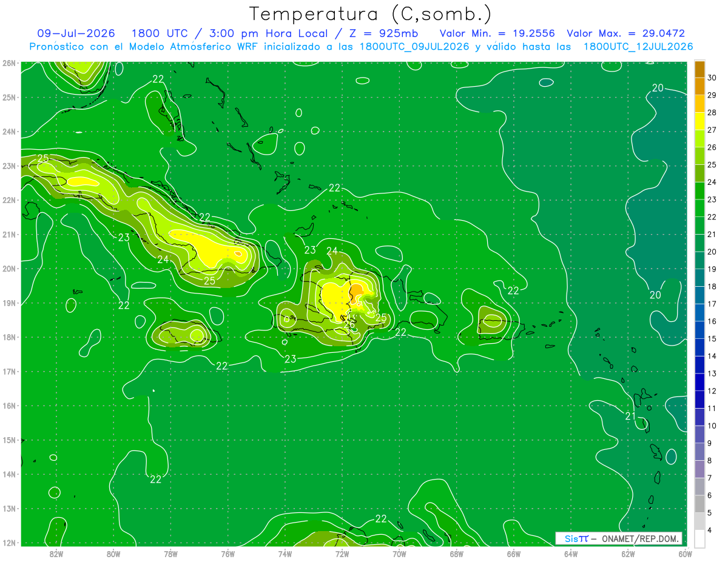Click the 22N latitude axis label

(x=8, y=200)
